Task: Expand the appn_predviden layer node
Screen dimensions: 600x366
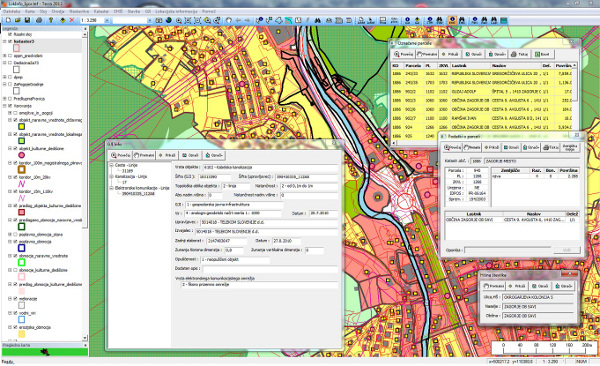Action: pos(5,56)
